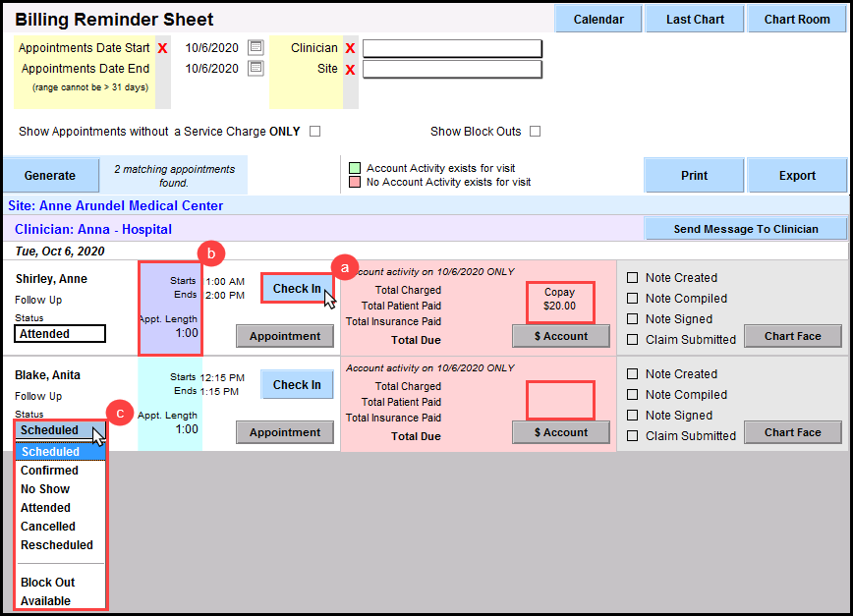The width and height of the screenshot is (853, 616).
Task: Click the Clinician input field
Action: pyautogui.click(x=452, y=48)
